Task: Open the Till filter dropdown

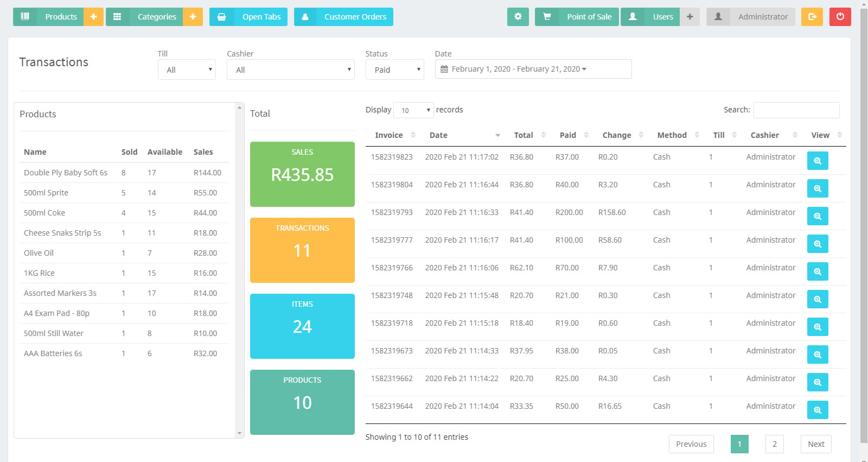Action: click(x=187, y=70)
